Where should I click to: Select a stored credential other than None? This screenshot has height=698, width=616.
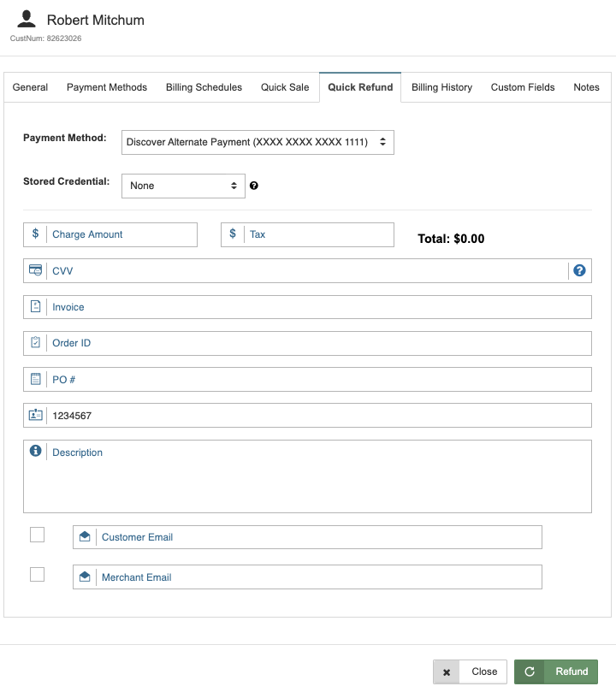point(182,185)
